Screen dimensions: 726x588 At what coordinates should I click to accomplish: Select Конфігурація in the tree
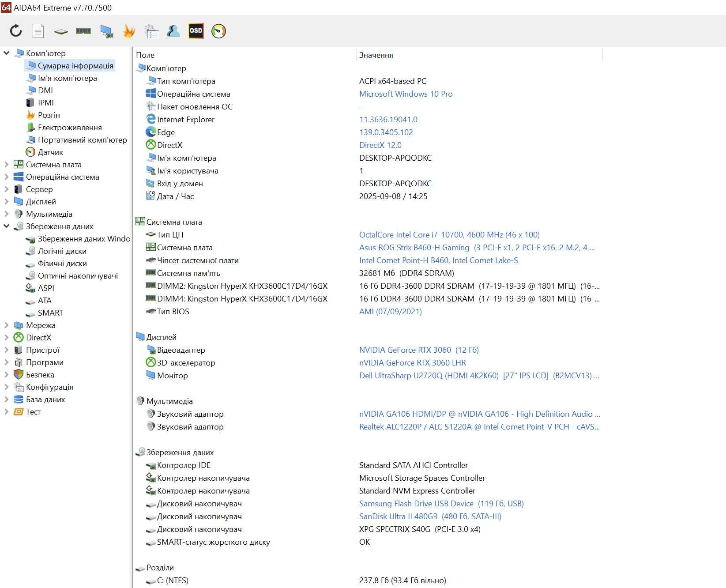click(x=49, y=387)
